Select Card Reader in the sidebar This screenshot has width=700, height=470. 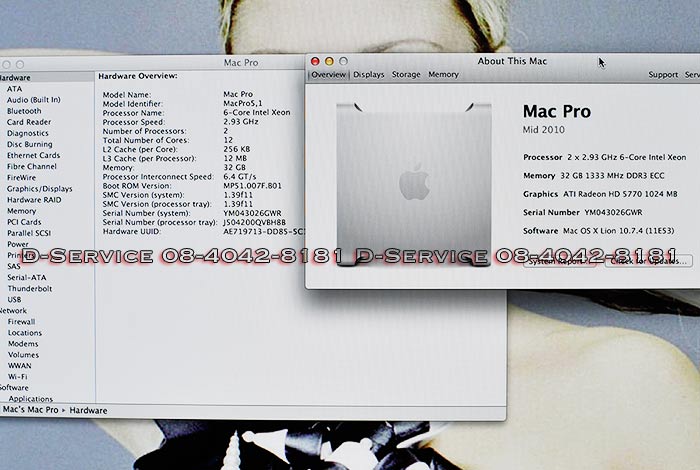[29, 122]
